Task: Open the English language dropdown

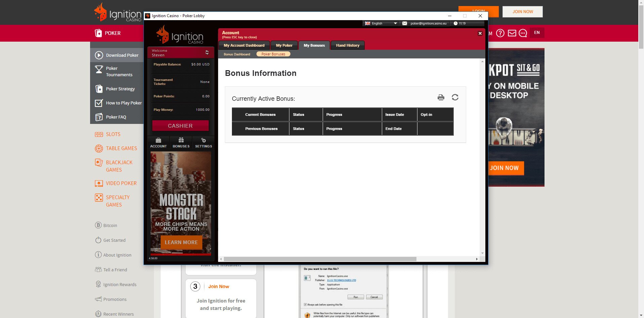Action: point(395,23)
